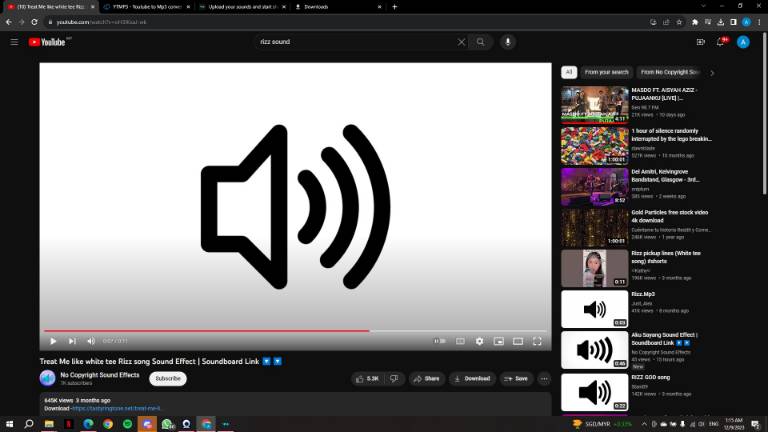
Task: Play the video with the play button
Action: click(53, 341)
